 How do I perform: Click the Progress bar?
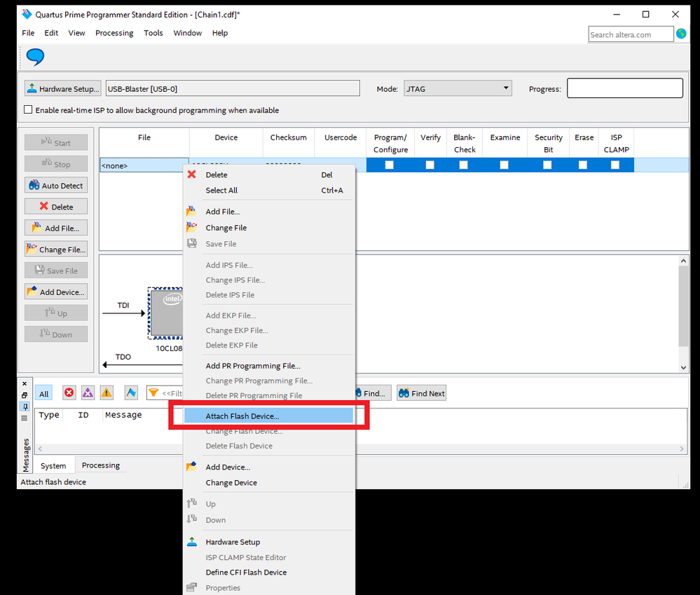(624, 88)
